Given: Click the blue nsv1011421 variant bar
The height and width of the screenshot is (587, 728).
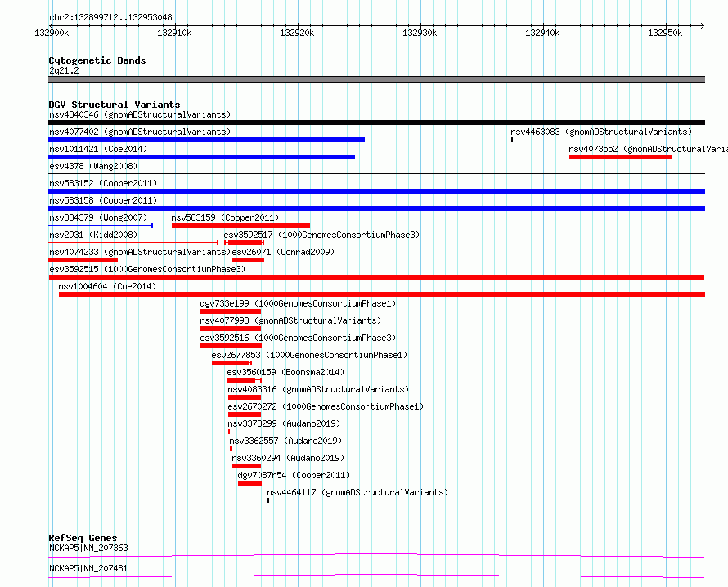Looking at the screenshot, I should pyautogui.click(x=201, y=157).
